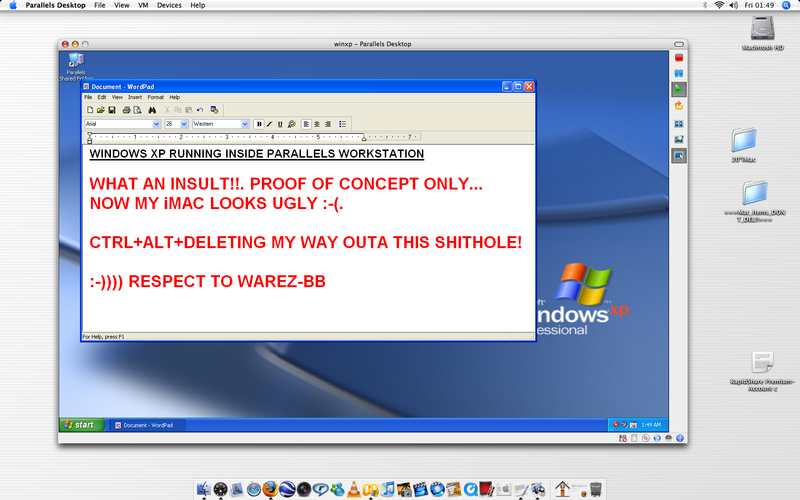The height and width of the screenshot is (500, 800).
Task: Click the orange Reset arrow in Parallels sidebar
Action: [x=678, y=105]
